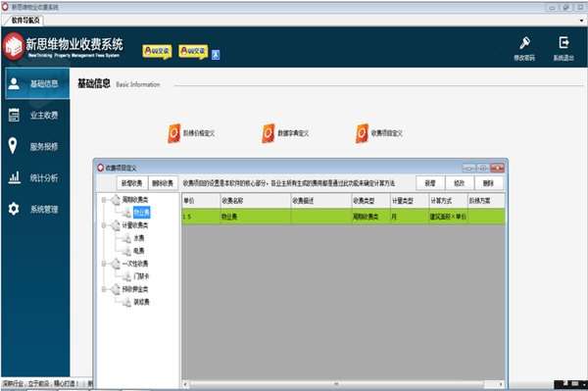Open the 收费项目定义 shortcut

[x=379, y=133]
